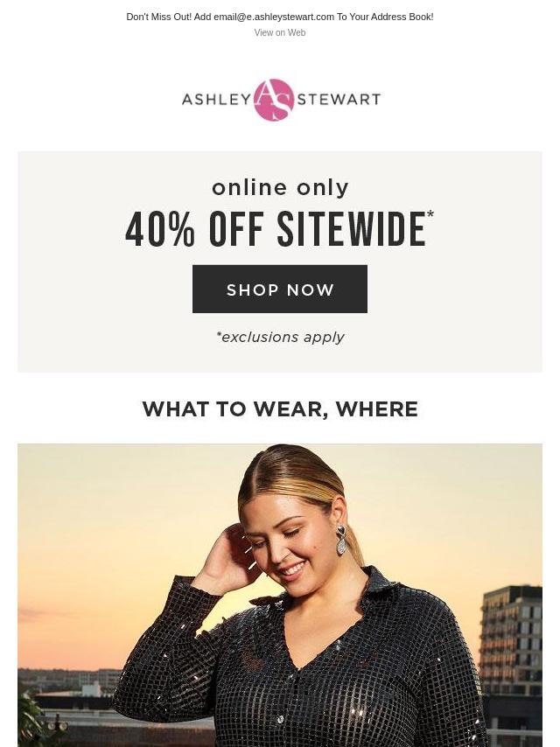Viewport: 560px width, 747px height.
Task: Click the 'online only' banner text
Action: 280,188
